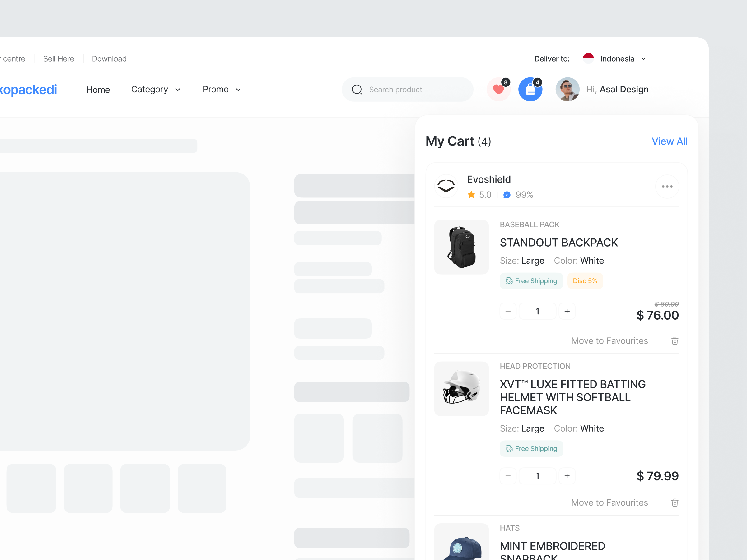Click the My Cart (4) heading
The width and height of the screenshot is (747, 560).
458,141
